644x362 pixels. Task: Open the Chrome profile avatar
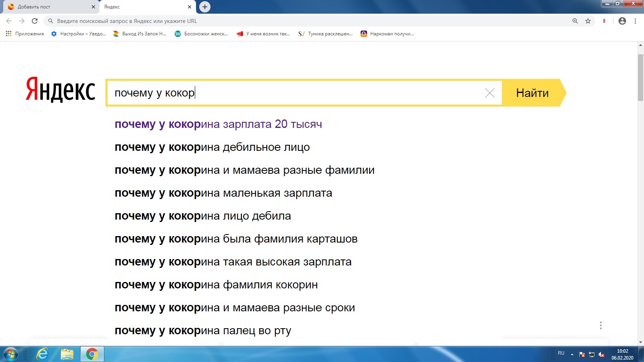[622, 21]
